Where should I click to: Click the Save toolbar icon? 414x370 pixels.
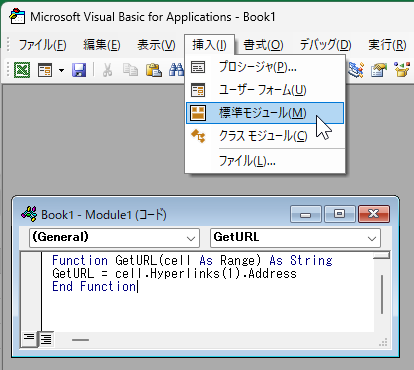click(79, 70)
